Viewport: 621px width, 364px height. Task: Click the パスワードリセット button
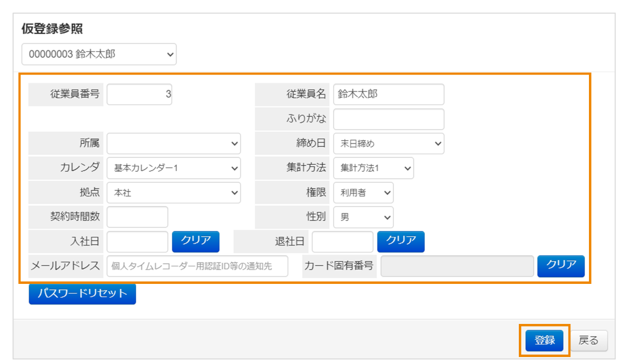coord(82,294)
